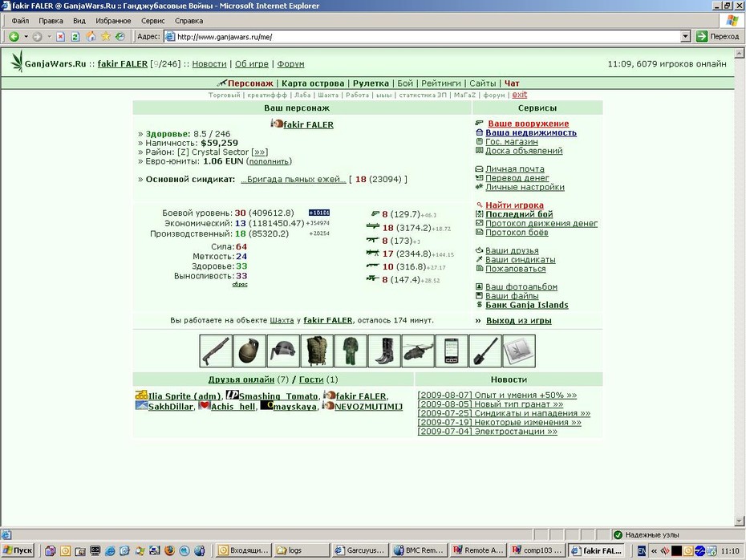
Task: Click the ganja leaf card icon
Action: 518,351
